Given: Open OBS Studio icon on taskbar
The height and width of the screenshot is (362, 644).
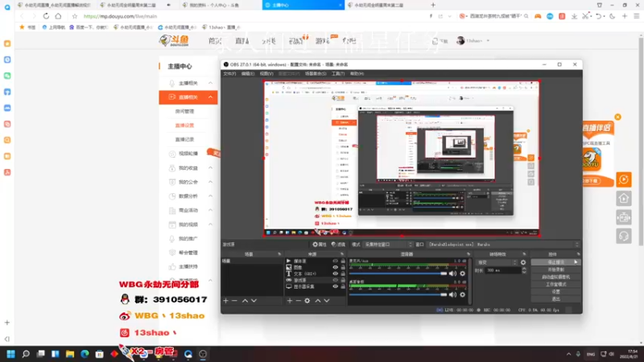Looking at the screenshot, I should [x=203, y=354].
